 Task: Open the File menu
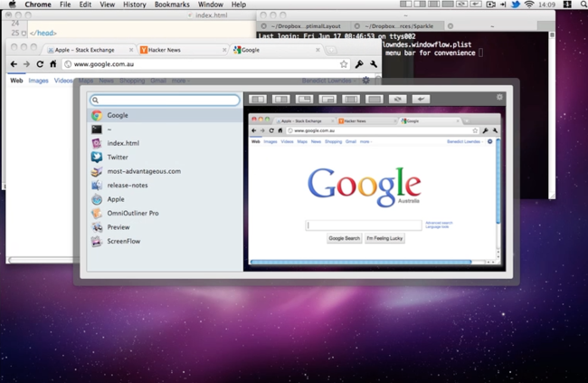click(x=65, y=5)
